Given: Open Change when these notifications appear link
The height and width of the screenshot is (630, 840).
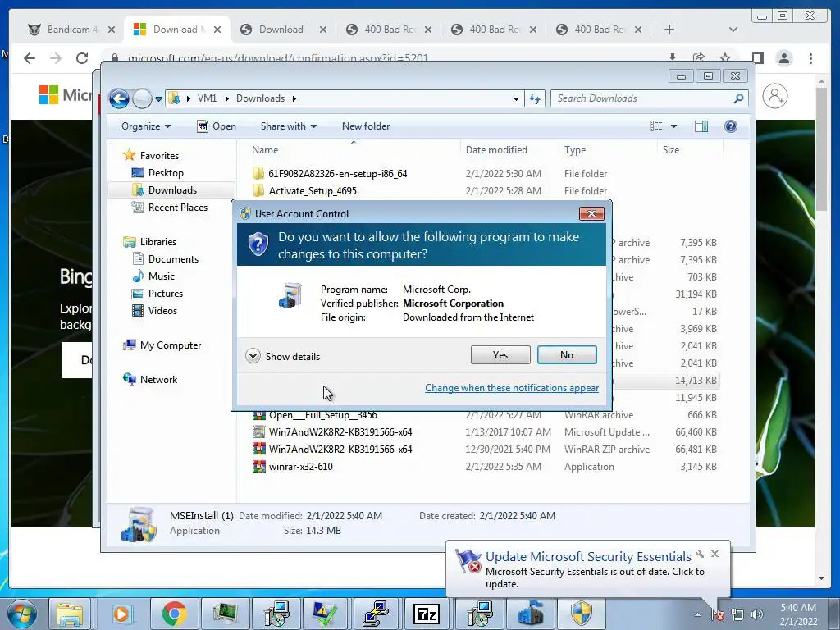Looking at the screenshot, I should (512, 388).
